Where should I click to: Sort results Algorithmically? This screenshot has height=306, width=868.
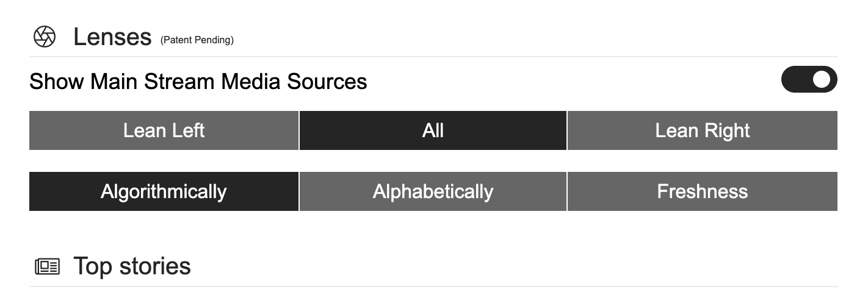click(x=164, y=191)
